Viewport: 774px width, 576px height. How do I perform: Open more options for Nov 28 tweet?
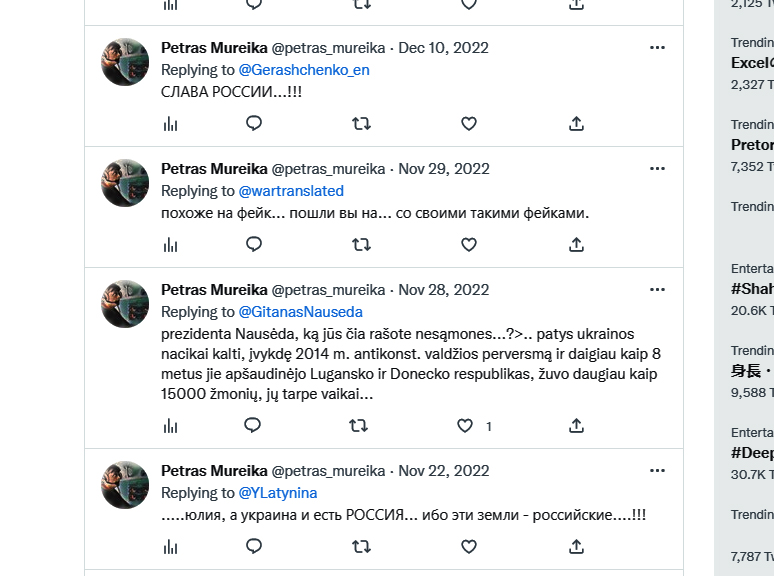pos(657,290)
